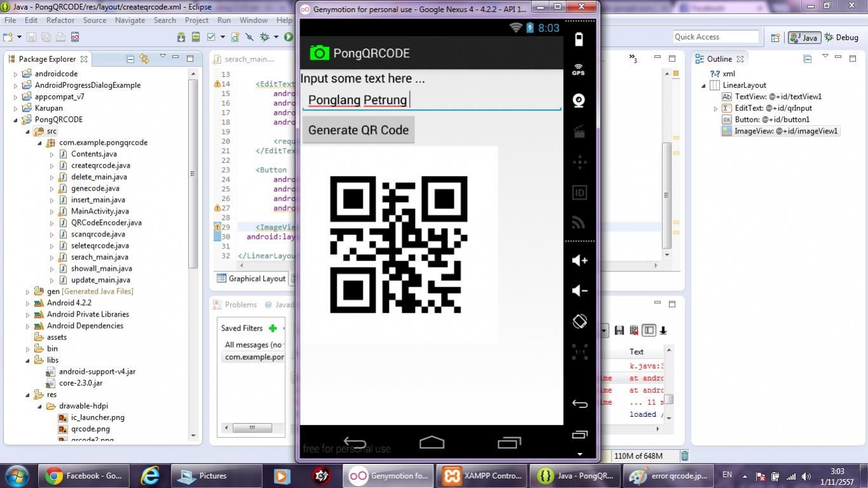The width and height of the screenshot is (868, 488).
Task: Open the Navigate menu
Action: click(x=130, y=20)
